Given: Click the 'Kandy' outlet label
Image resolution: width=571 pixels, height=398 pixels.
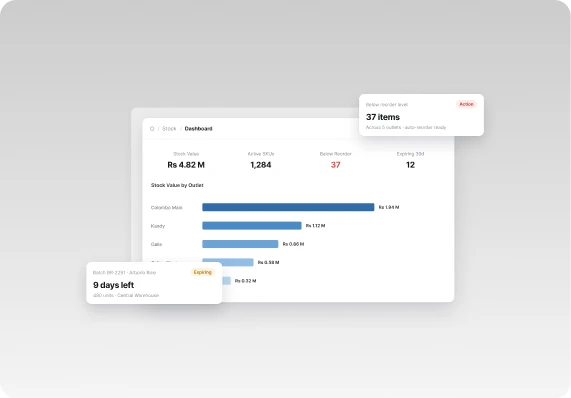Looking at the screenshot, I should (x=158, y=226).
